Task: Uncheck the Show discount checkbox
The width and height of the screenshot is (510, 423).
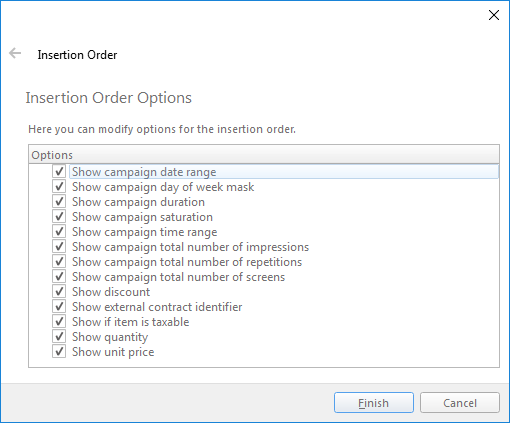Action: pyautogui.click(x=59, y=292)
